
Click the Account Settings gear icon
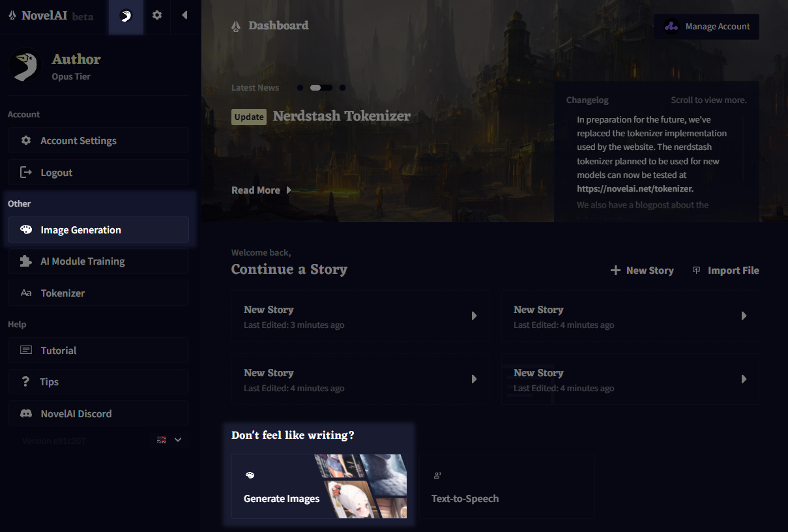click(x=26, y=140)
